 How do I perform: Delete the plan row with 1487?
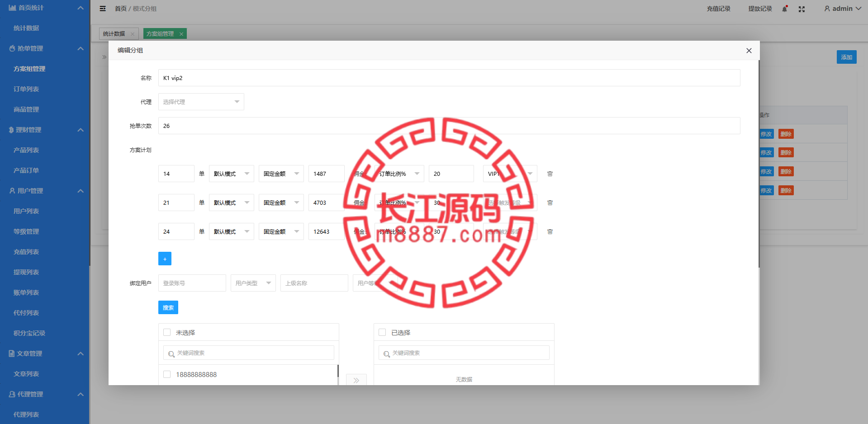point(550,174)
